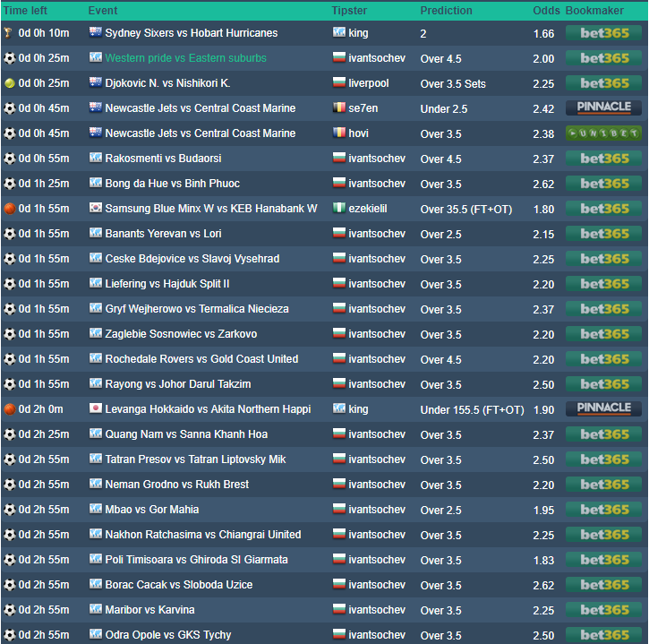Click the Bookmaker column header
Screen dimensions: 649x644
click(x=594, y=11)
